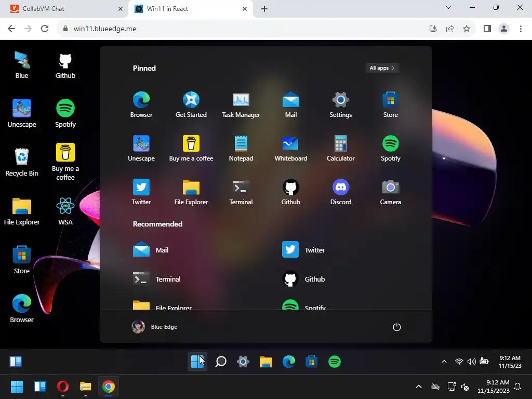Click inner taskbar wifi icon

[x=459, y=362]
